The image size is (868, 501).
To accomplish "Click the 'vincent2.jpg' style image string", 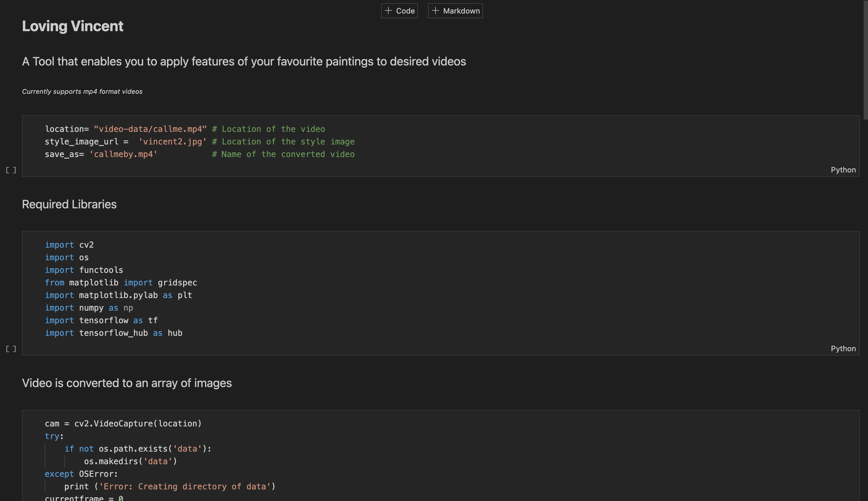I will click(173, 142).
